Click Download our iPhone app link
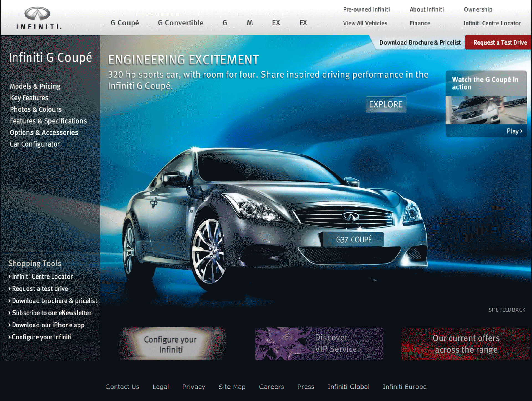This screenshot has height=401, width=532. [x=48, y=325]
